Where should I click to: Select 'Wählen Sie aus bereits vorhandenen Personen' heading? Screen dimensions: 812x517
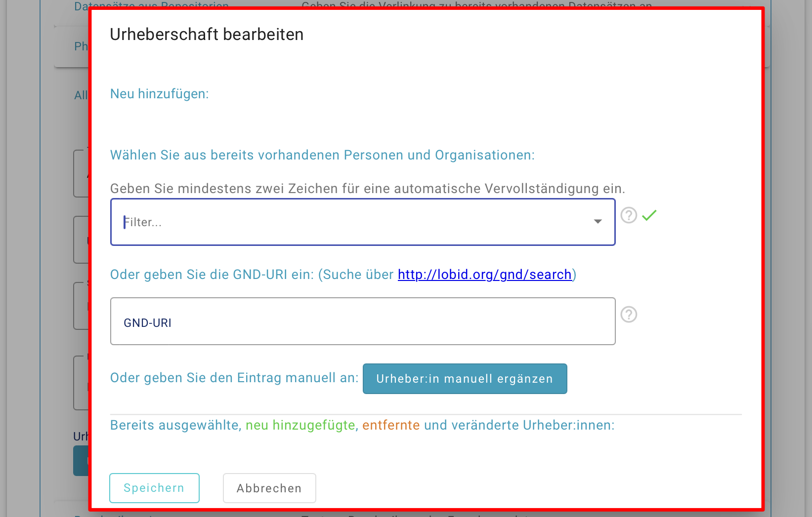[x=322, y=155]
